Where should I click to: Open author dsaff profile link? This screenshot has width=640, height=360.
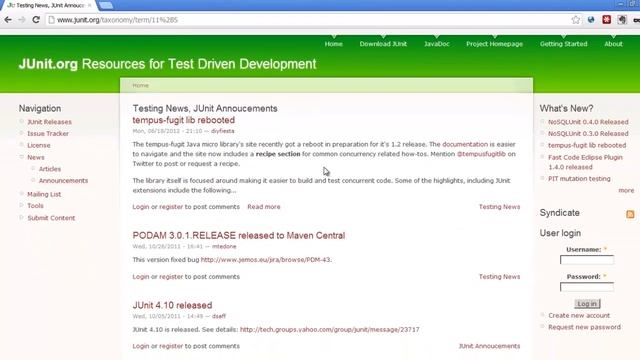219,316
